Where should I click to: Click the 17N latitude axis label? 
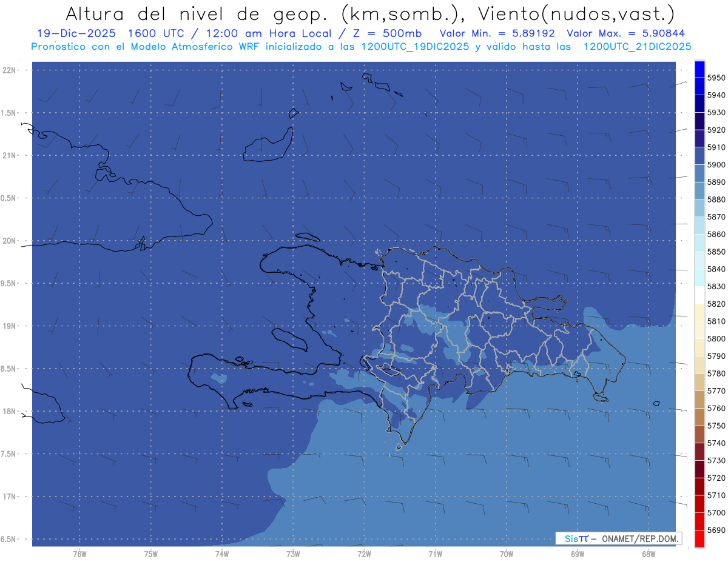point(8,497)
